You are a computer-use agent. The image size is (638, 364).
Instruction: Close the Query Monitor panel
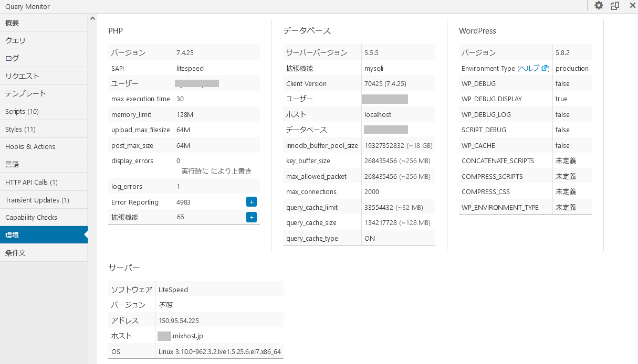click(632, 6)
